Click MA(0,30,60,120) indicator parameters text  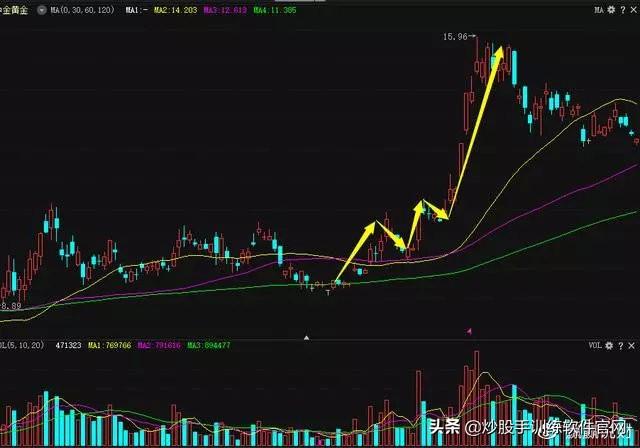[82, 10]
